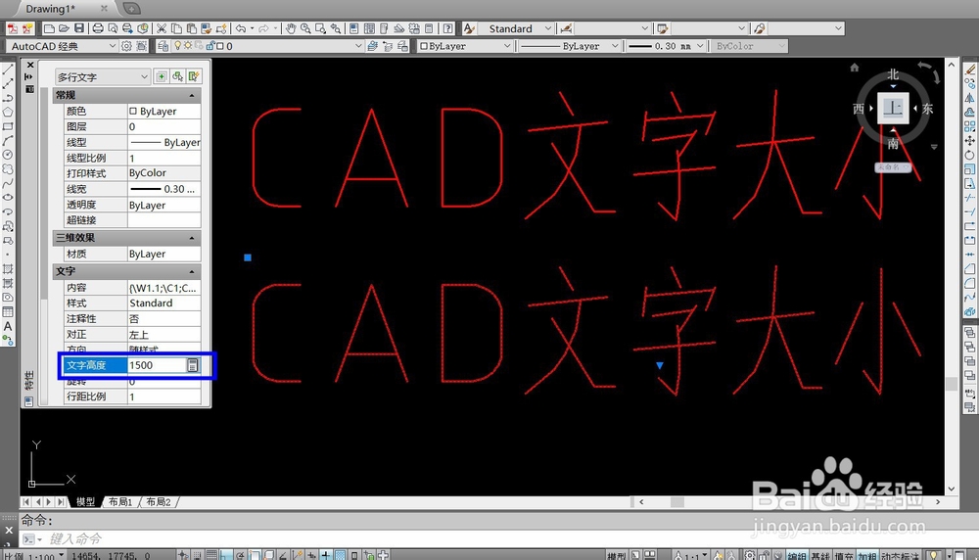Open the workspace settings gear icon
979x560 pixels.
pyautogui.click(x=126, y=46)
